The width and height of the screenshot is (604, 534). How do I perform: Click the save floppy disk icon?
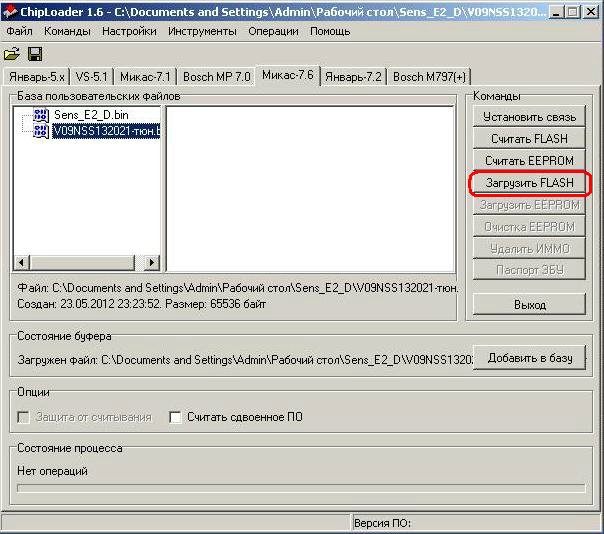click(x=35, y=53)
